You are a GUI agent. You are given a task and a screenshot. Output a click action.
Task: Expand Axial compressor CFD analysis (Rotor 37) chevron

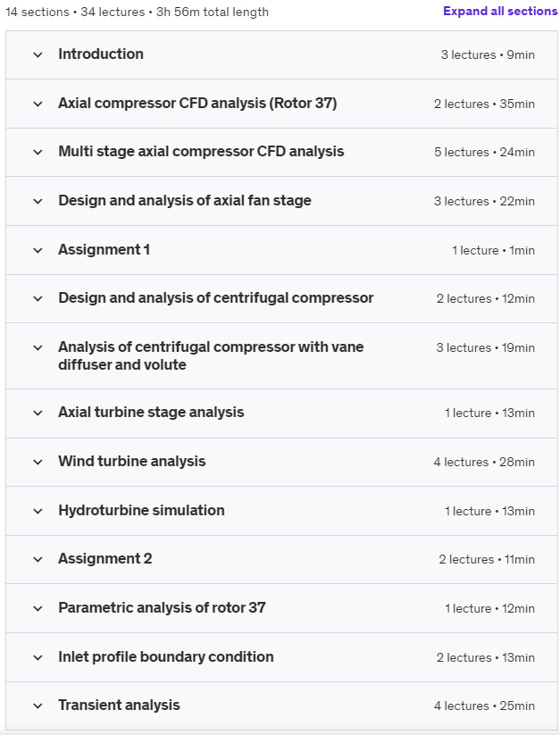(x=38, y=104)
